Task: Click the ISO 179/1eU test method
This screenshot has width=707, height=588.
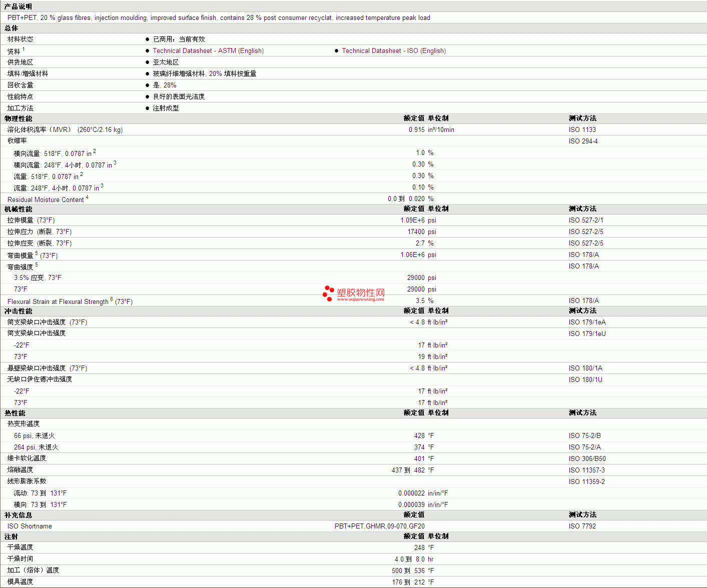Action: (x=587, y=333)
